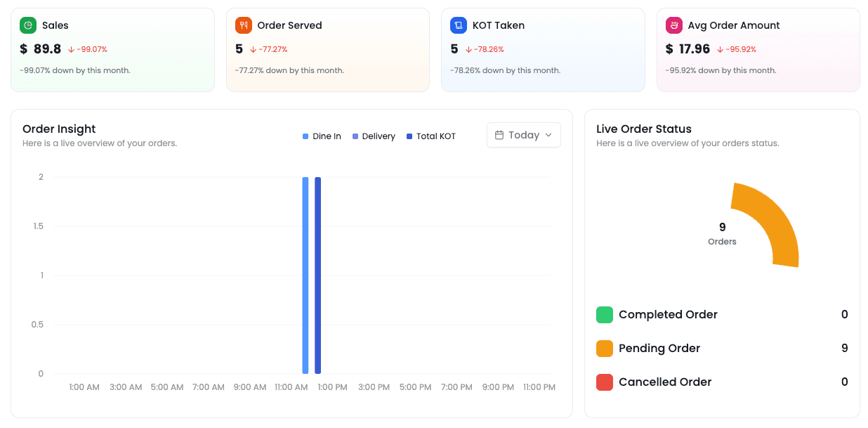Click the Order Insight heading
Viewport: 868px width, 428px height.
tap(59, 129)
